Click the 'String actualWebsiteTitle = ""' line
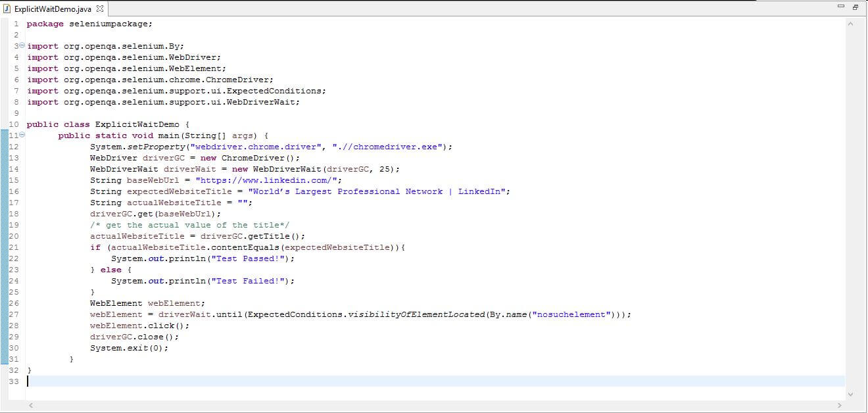This screenshot has height=413, width=868. 172,203
